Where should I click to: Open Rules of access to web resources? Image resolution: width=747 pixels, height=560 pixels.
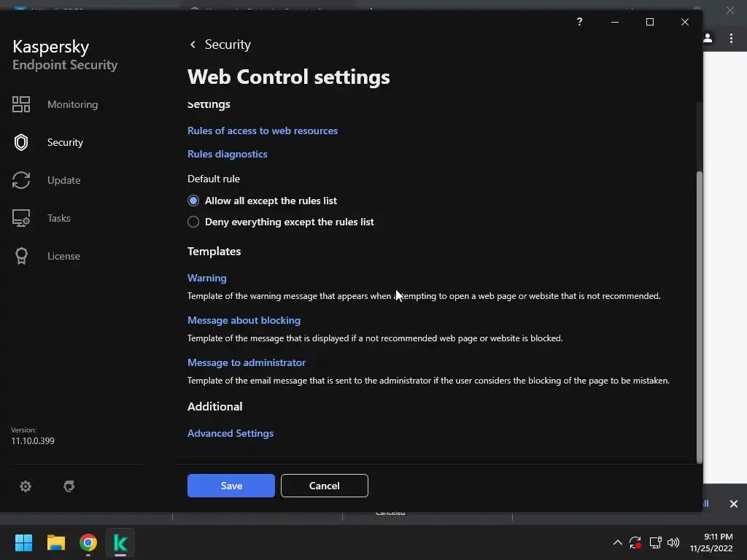(x=263, y=131)
